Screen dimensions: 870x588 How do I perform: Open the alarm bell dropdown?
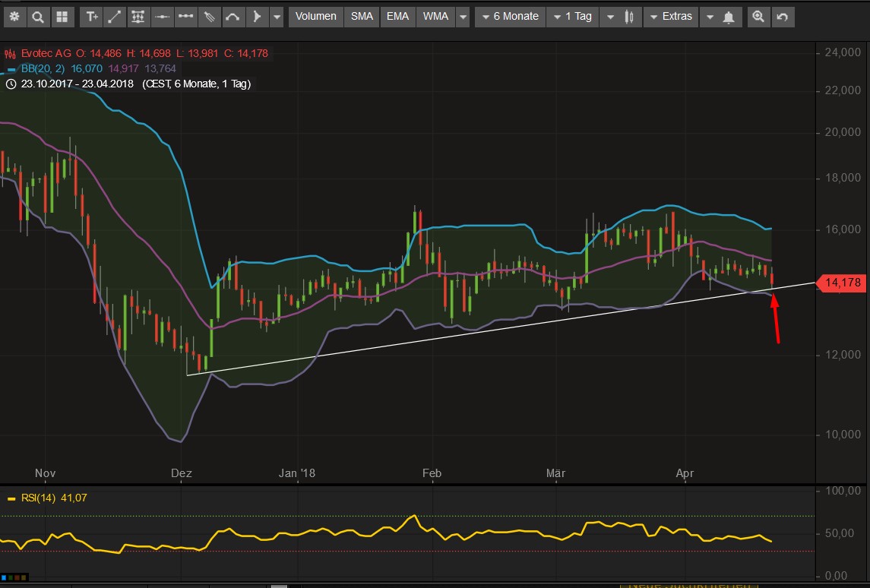(720, 17)
